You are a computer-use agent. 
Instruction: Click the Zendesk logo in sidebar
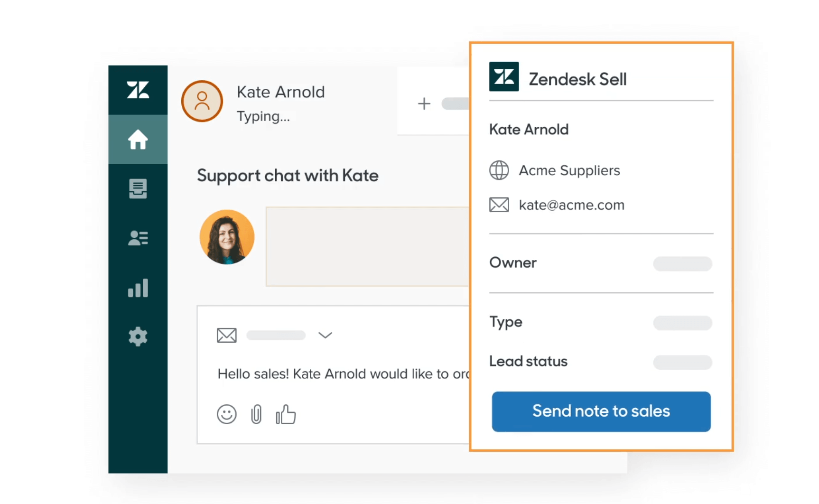(x=138, y=90)
